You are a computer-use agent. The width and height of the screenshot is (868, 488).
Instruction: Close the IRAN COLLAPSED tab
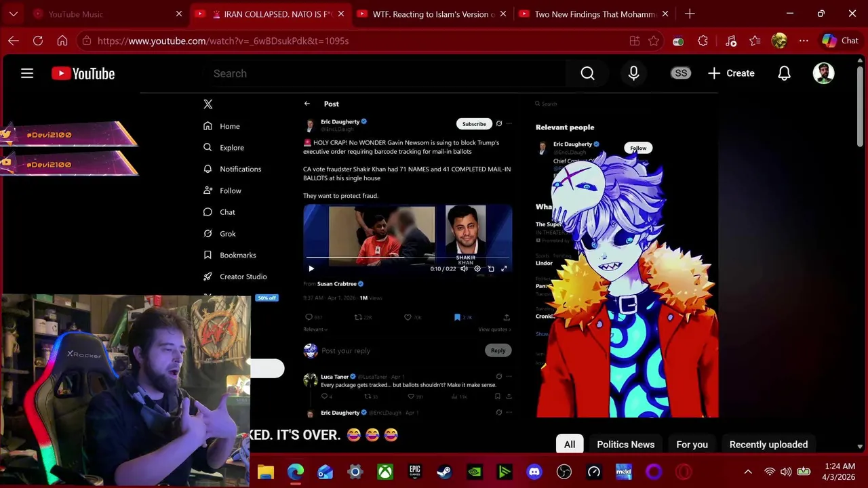pos(341,14)
